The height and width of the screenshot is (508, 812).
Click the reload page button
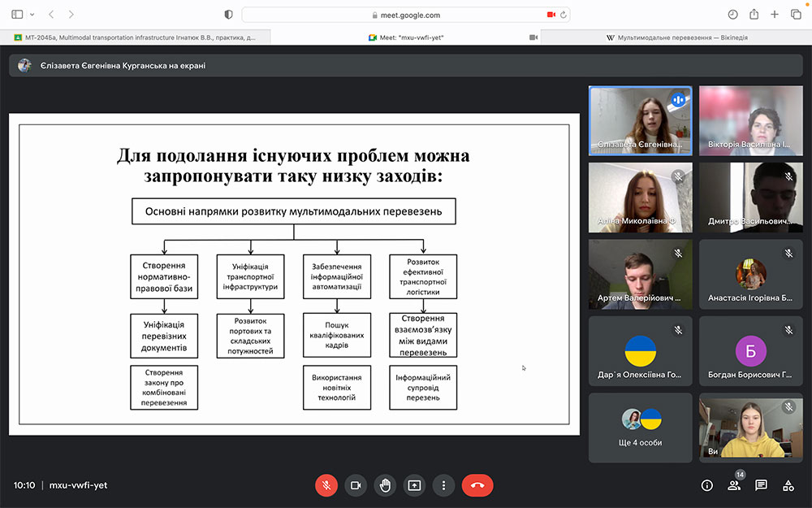[564, 15]
